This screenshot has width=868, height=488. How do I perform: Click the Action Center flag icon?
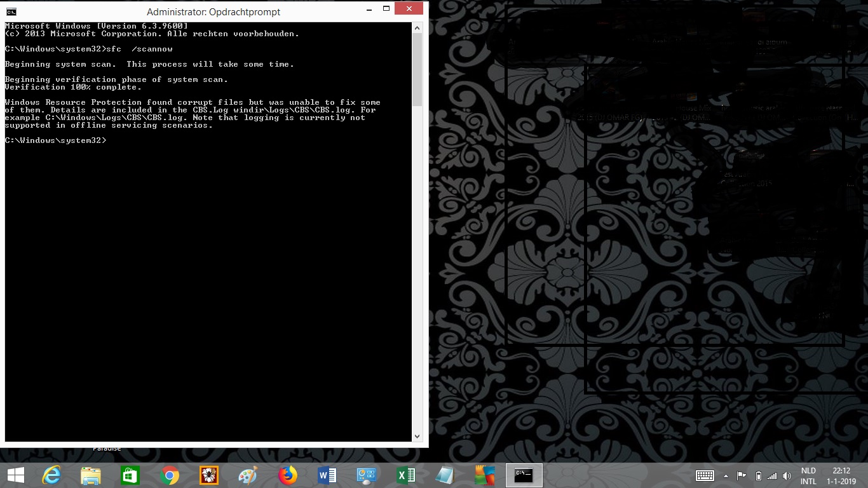point(741,476)
